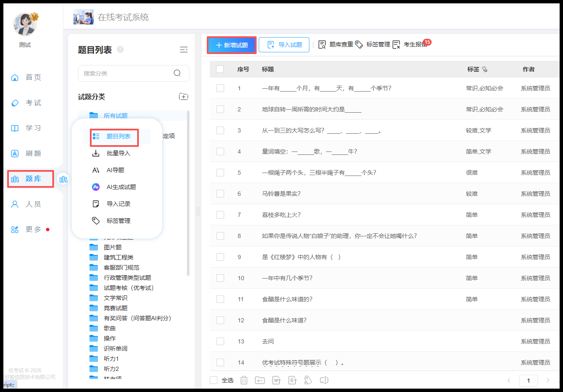The height and width of the screenshot is (392, 563).
Task: Select the 所有试题 folder
Action: [115, 116]
